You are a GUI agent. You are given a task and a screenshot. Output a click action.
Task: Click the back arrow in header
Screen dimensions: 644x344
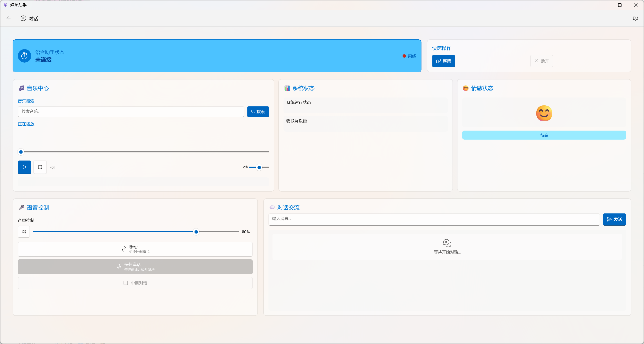9,18
